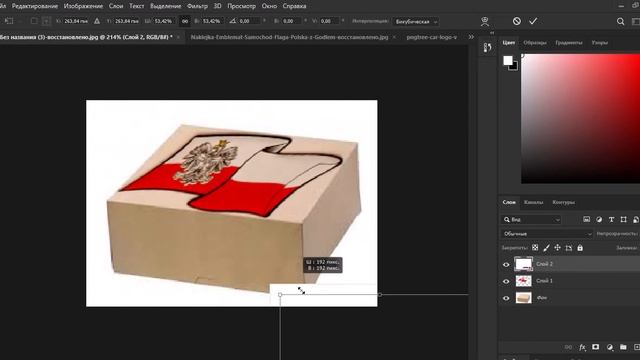Create a new layer plus icon
640x360 pixels.
(x=636, y=347)
